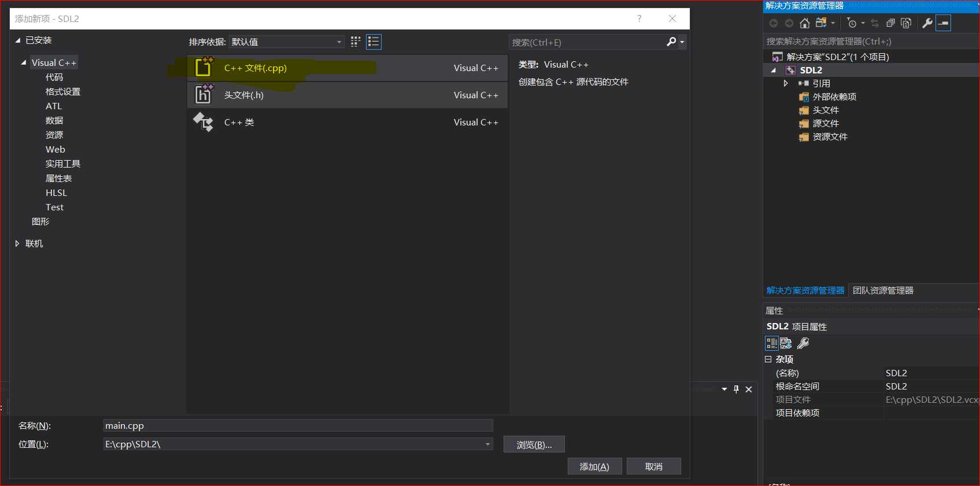Click the 位置 path field E:\cpp\SDL2\
Screen dimensions: 980x486
click(x=293, y=444)
